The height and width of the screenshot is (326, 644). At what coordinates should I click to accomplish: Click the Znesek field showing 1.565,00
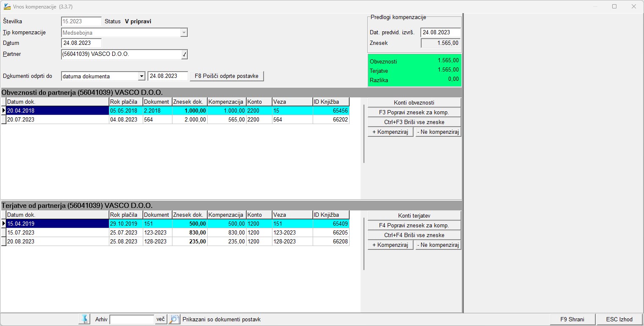pos(441,43)
